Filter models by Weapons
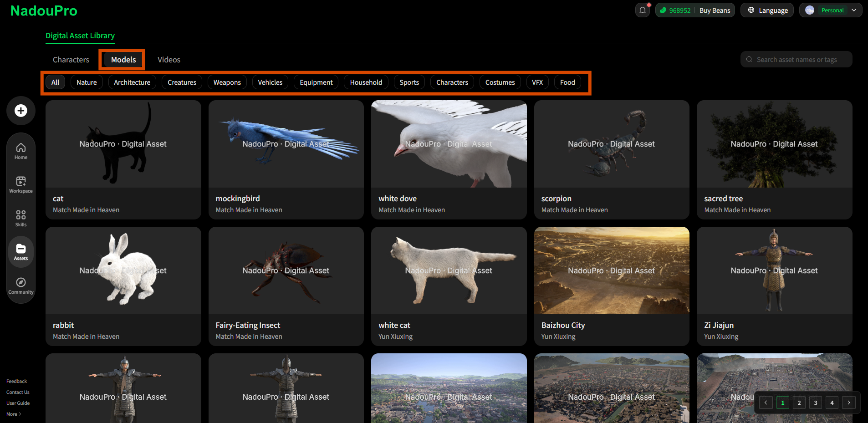The width and height of the screenshot is (868, 423). (227, 82)
